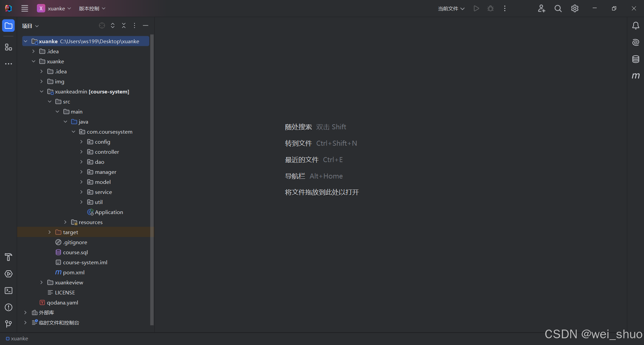The height and width of the screenshot is (345, 644).
Task: Expand the img folder
Action: pyautogui.click(x=42, y=81)
